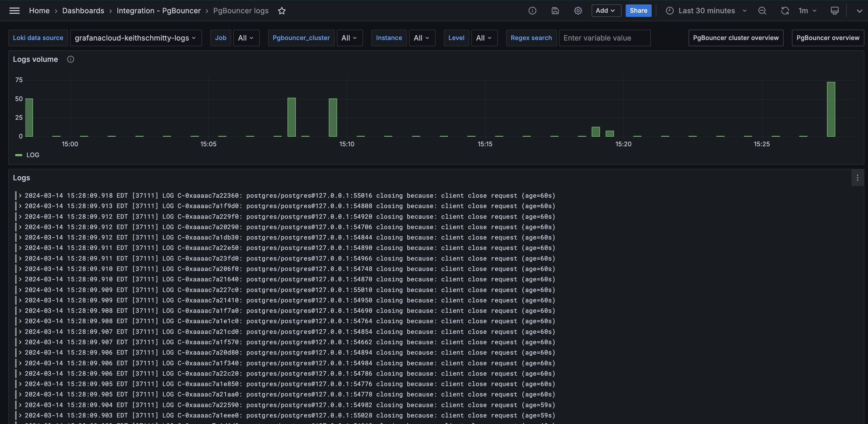Image resolution: width=868 pixels, height=424 pixels.
Task: Refresh the dashboard now
Action: pos(785,11)
